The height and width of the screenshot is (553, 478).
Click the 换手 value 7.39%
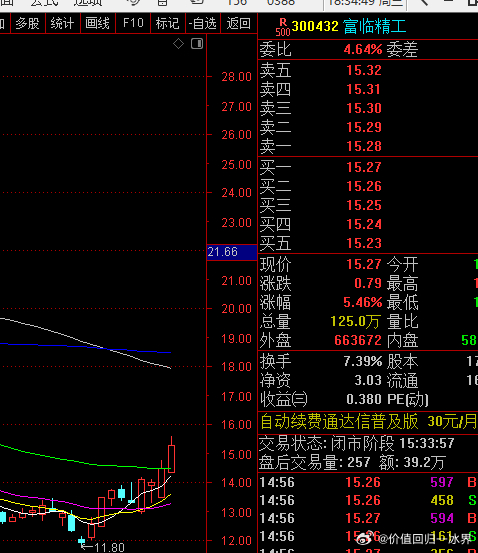pos(363,361)
